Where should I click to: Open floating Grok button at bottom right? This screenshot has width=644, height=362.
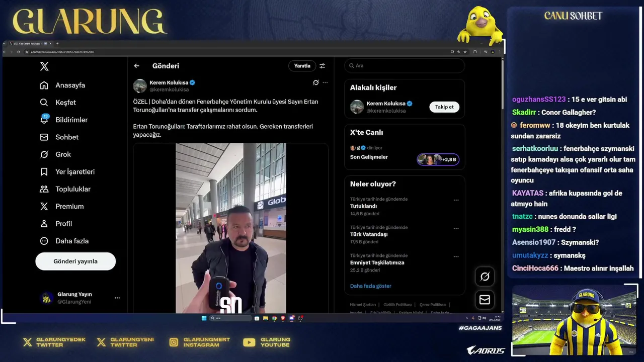tap(485, 277)
